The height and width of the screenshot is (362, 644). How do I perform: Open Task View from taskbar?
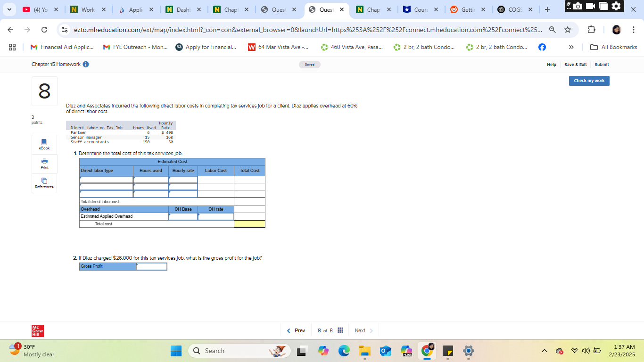(302, 351)
